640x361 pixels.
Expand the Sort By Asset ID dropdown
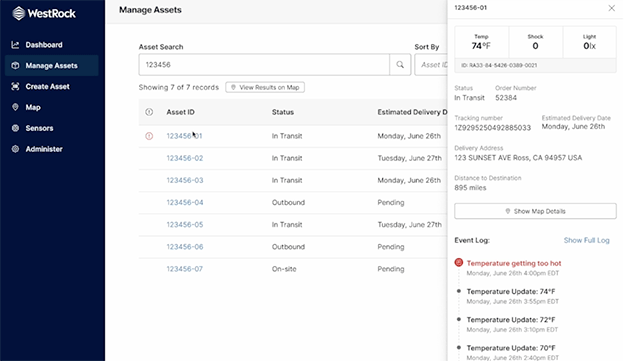431,65
